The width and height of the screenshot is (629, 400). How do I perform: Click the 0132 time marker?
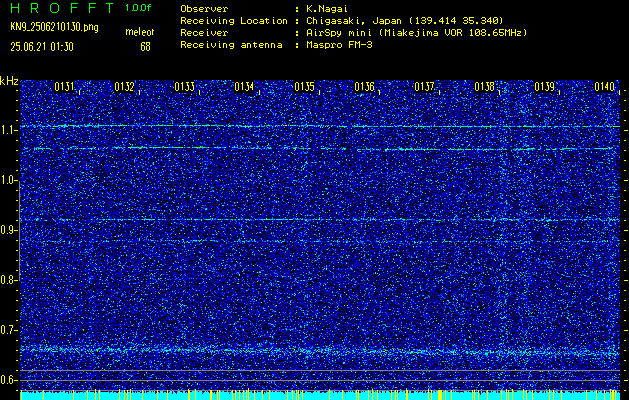point(124,87)
